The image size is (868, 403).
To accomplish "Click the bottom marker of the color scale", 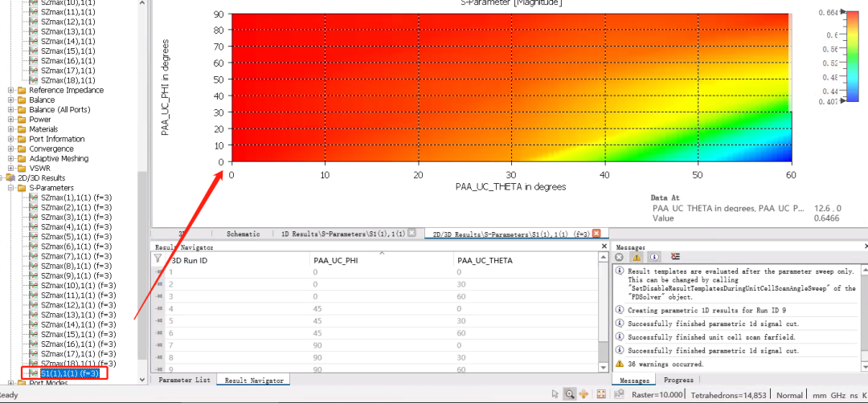I will [x=842, y=100].
